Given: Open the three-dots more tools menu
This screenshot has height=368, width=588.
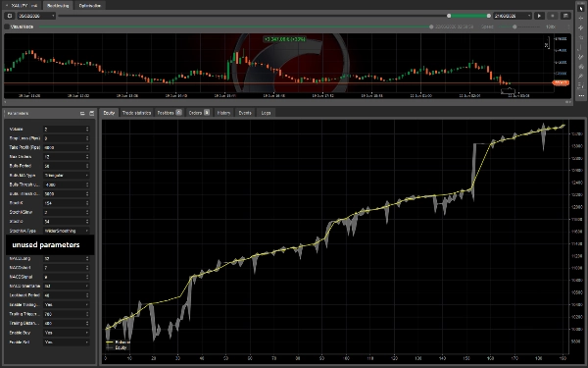Looking at the screenshot, I should [x=581, y=96].
